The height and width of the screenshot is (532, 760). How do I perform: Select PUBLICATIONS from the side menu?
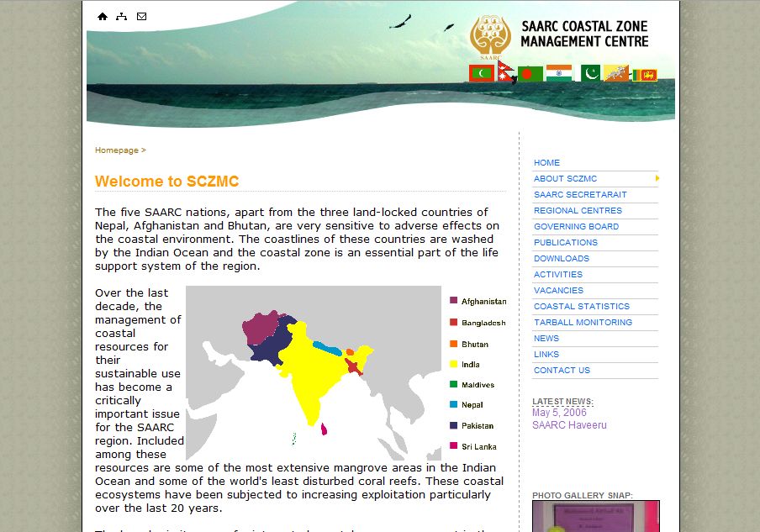pos(566,243)
